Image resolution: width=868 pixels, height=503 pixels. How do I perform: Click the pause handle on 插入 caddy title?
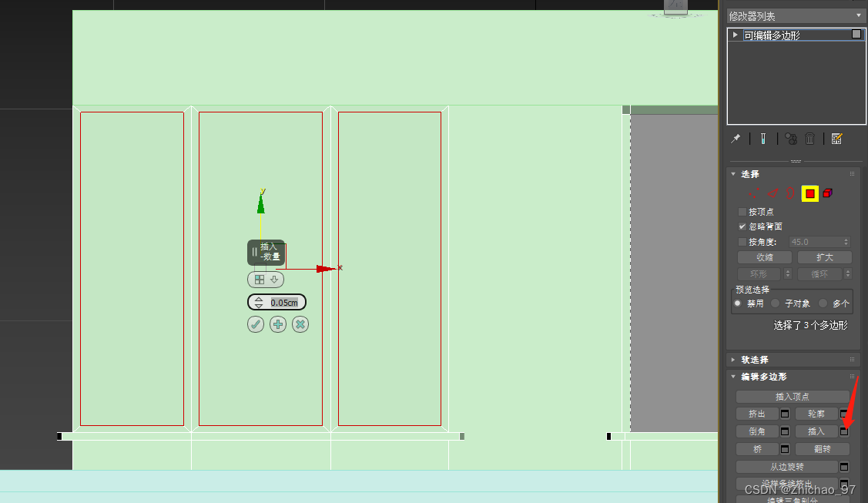coord(254,252)
